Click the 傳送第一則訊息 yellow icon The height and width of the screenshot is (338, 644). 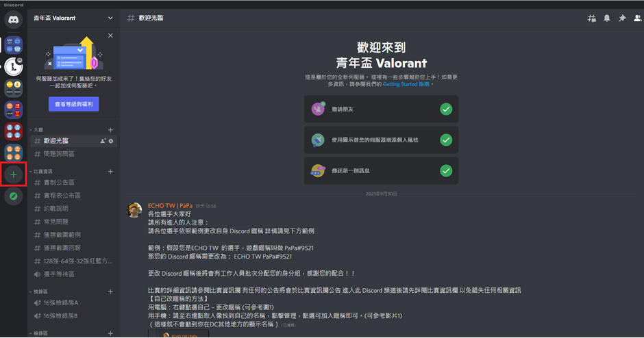[318, 170]
